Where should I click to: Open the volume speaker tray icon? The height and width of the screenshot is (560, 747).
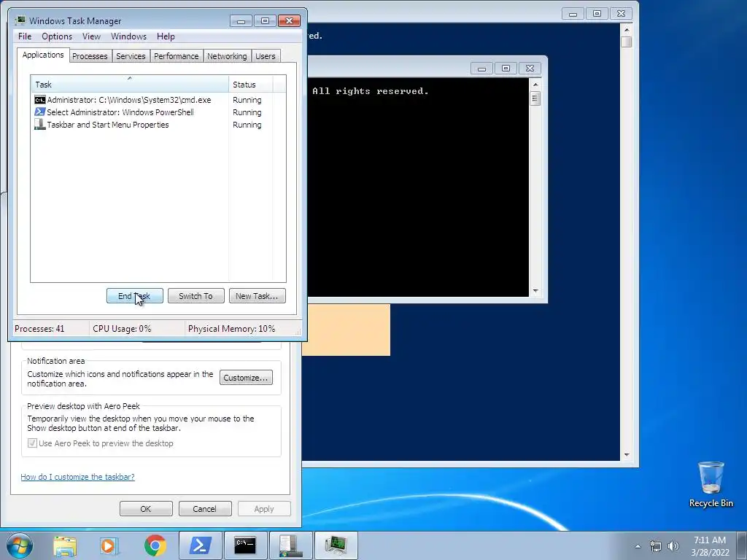click(x=673, y=546)
